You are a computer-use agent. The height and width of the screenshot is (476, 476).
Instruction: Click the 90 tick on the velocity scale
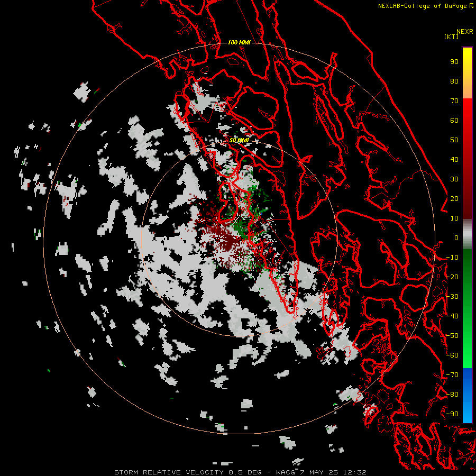pyautogui.click(x=454, y=62)
